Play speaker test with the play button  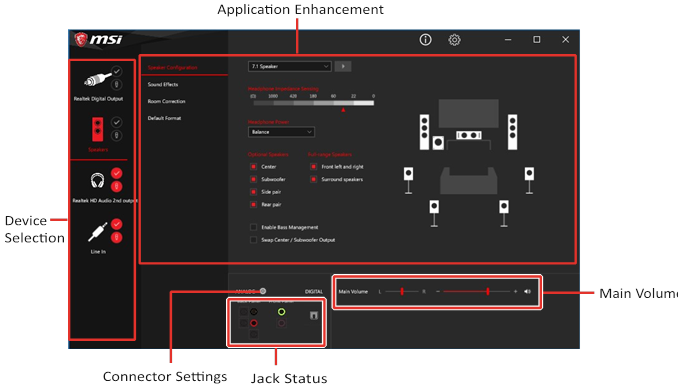tap(343, 66)
